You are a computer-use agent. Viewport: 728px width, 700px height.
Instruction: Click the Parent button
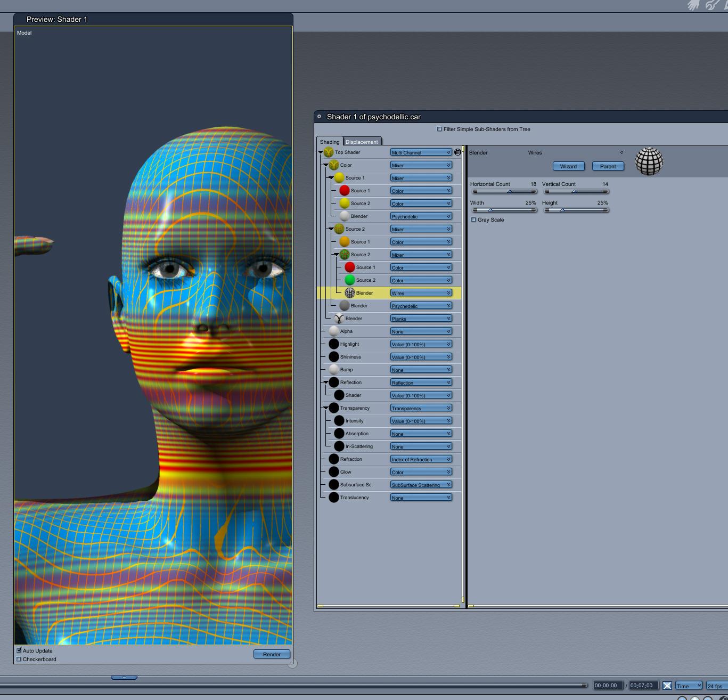pos(608,166)
